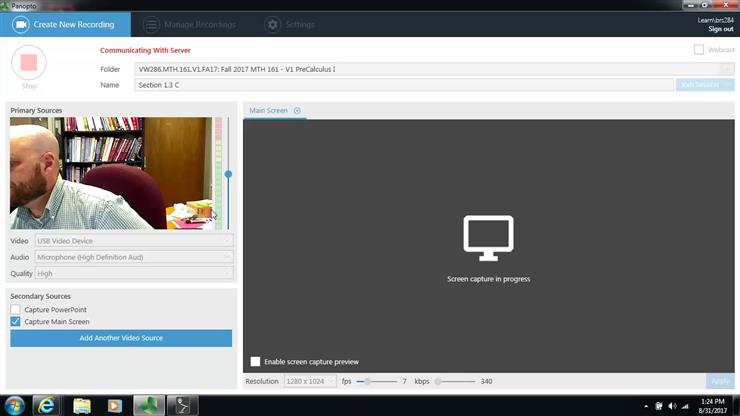Image resolution: width=740 pixels, height=416 pixels.
Task: Open the Quality dropdown
Action: (x=134, y=273)
